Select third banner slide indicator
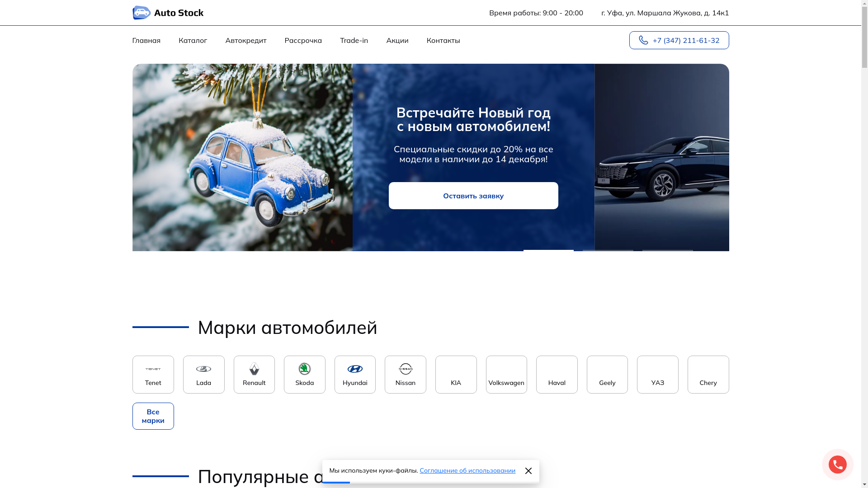 (x=668, y=250)
